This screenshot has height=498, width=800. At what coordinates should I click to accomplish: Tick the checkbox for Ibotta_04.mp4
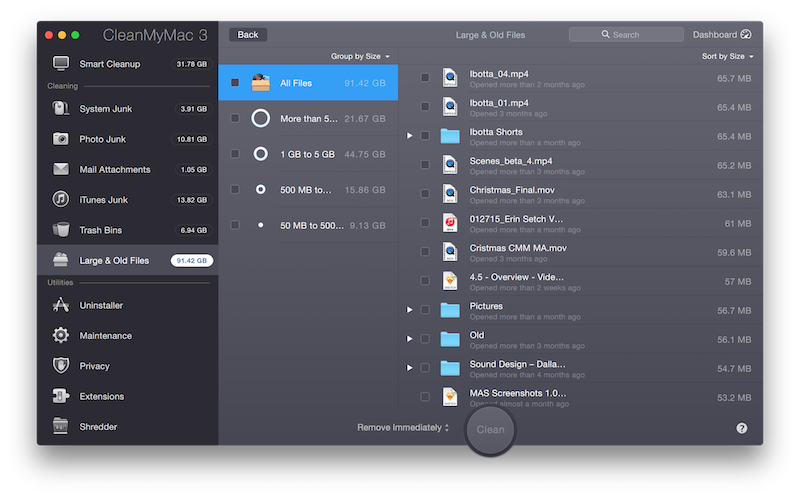[x=425, y=78]
